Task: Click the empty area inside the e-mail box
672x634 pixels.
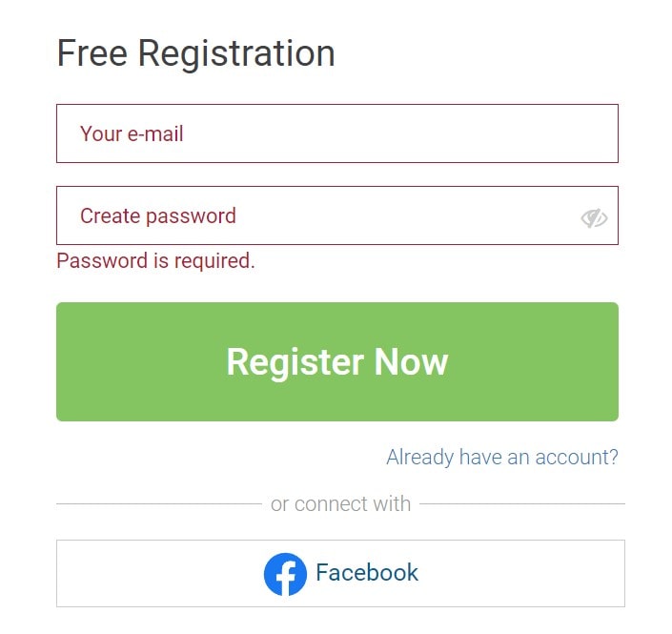Action: pos(398,133)
